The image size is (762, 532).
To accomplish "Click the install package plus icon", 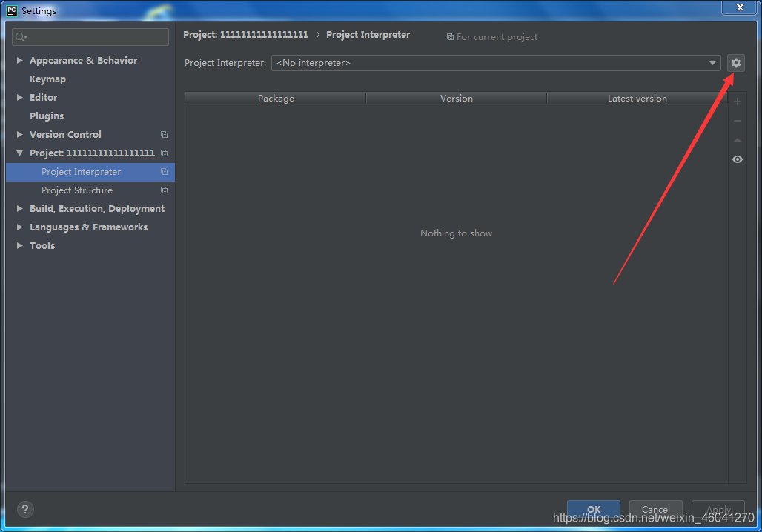I will [738, 102].
